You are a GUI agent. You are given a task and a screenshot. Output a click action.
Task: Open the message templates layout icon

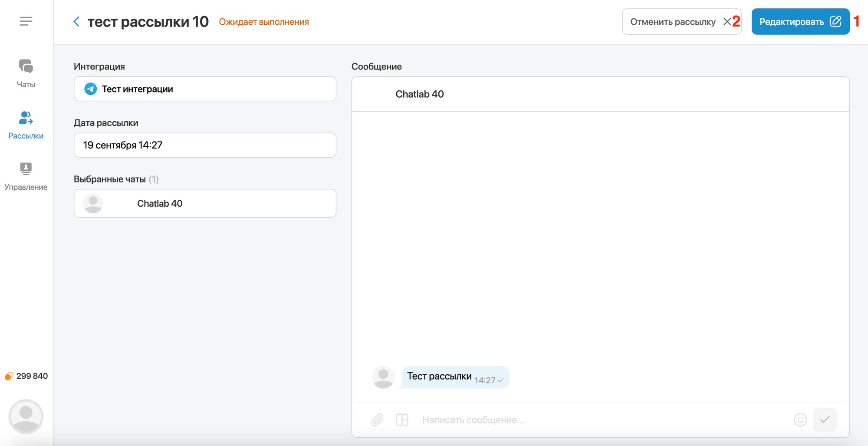pos(402,420)
